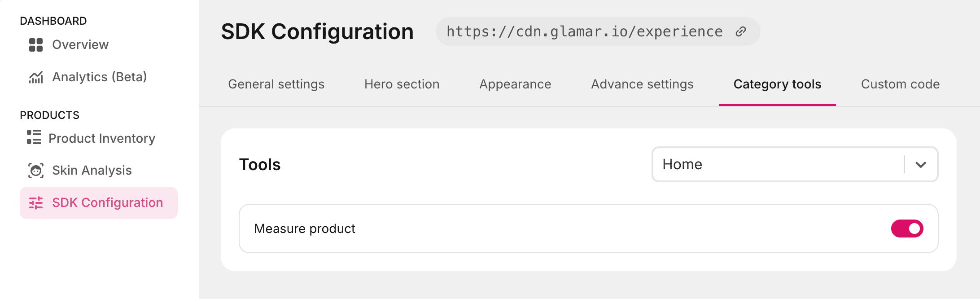Open the Hero section tab
The image size is (980, 299).
tap(402, 84)
